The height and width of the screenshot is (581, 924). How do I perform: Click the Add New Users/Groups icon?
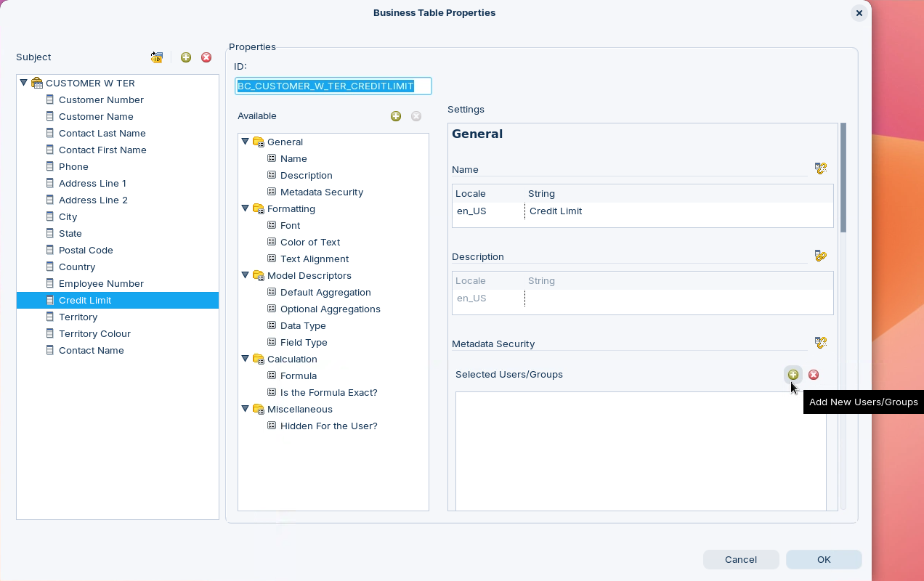pyautogui.click(x=793, y=375)
